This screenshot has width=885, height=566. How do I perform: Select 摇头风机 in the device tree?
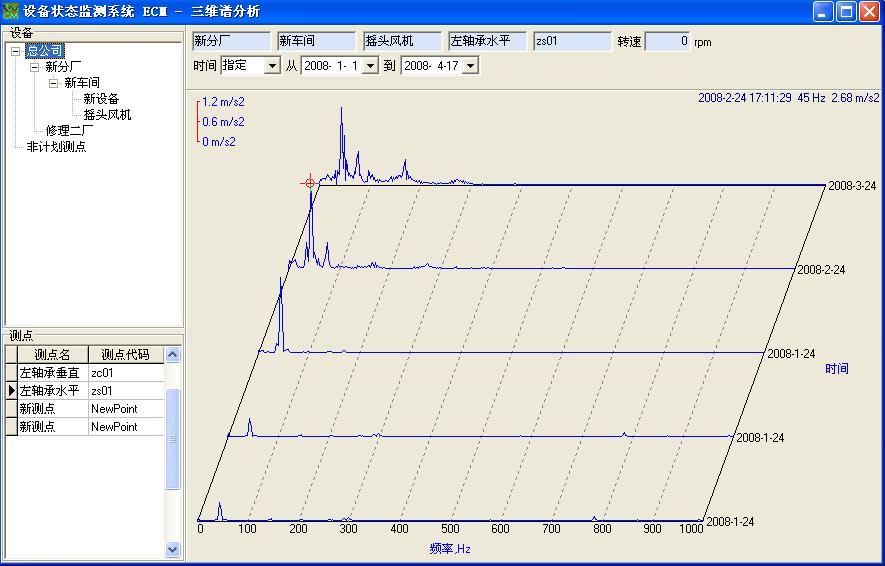(x=107, y=115)
